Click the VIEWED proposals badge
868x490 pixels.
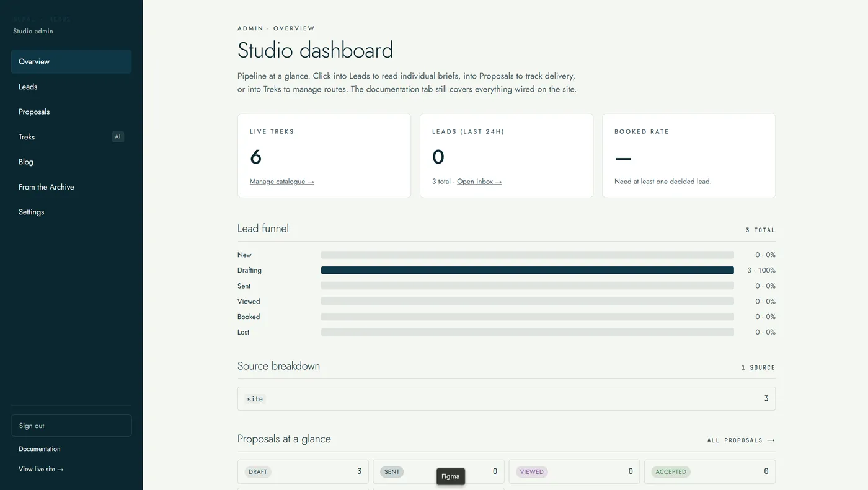click(x=532, y=471)
